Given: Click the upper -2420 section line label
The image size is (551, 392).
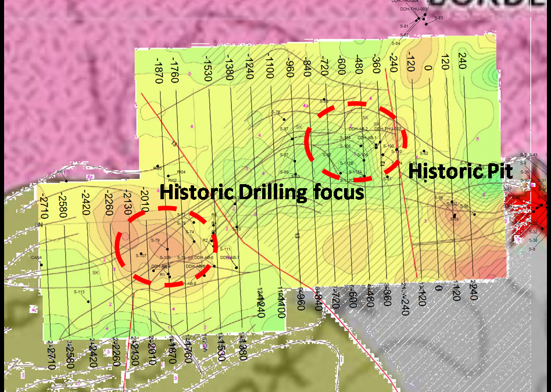Looking at the screenshot, I should point(86,202).
